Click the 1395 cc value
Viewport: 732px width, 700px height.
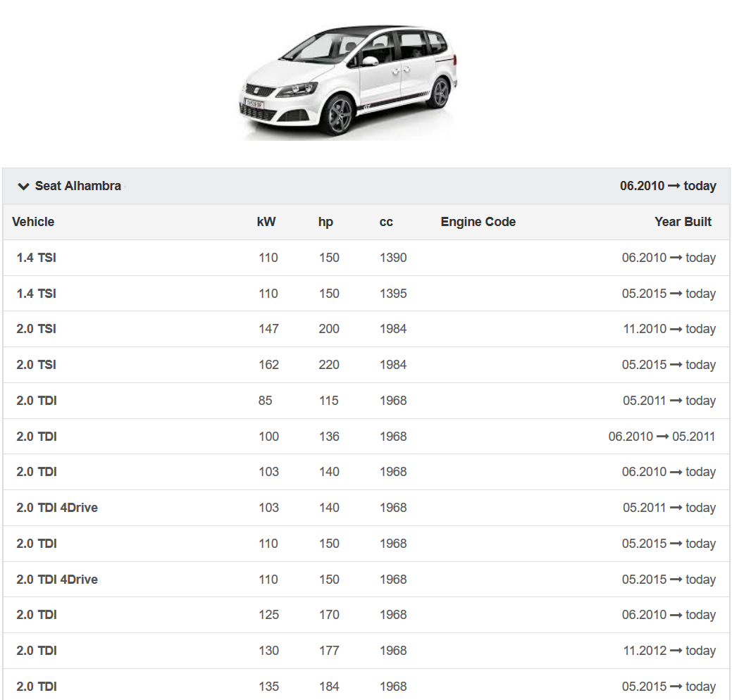click(393, 294)
